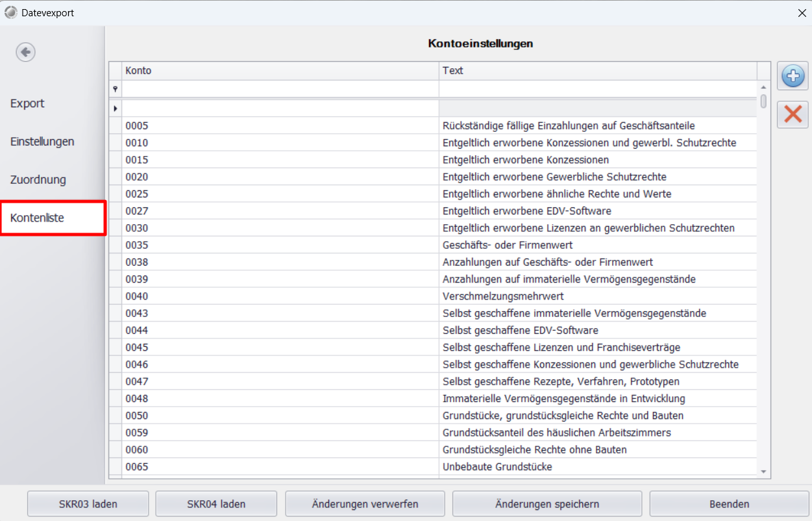Open the Einstellungen section
Screen dimensions: 812x521
click(42, 142)
